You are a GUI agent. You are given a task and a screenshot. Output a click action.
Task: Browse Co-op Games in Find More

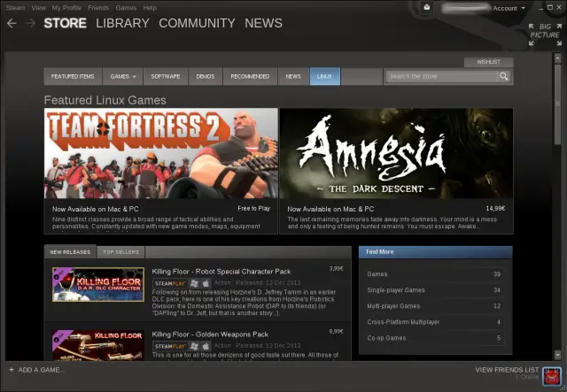(434, 338)
